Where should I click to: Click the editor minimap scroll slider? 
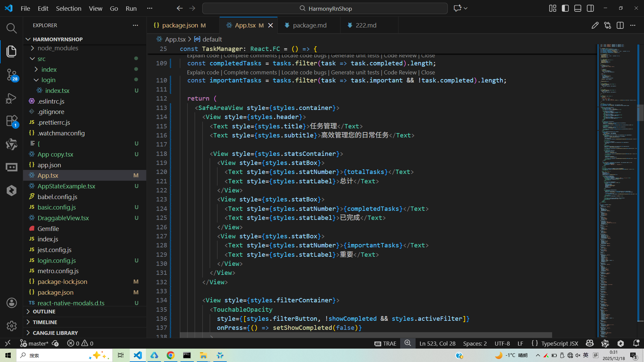point(640,113)
